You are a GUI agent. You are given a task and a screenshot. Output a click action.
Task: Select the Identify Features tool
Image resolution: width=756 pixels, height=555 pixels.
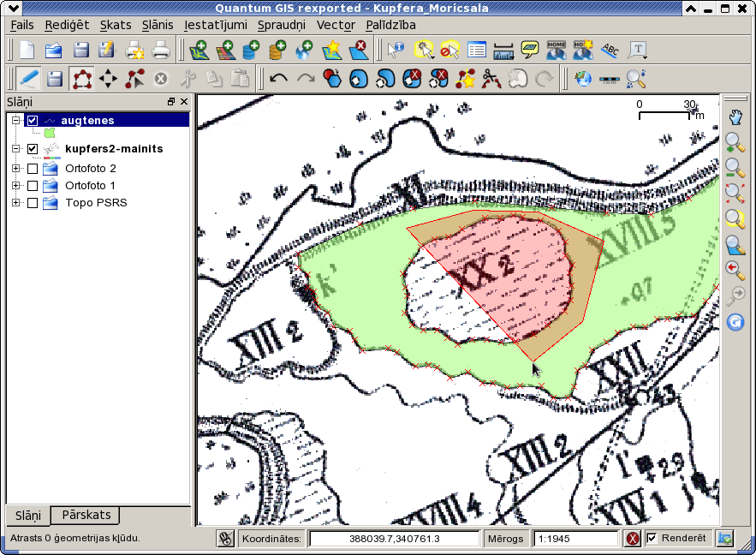396,50
